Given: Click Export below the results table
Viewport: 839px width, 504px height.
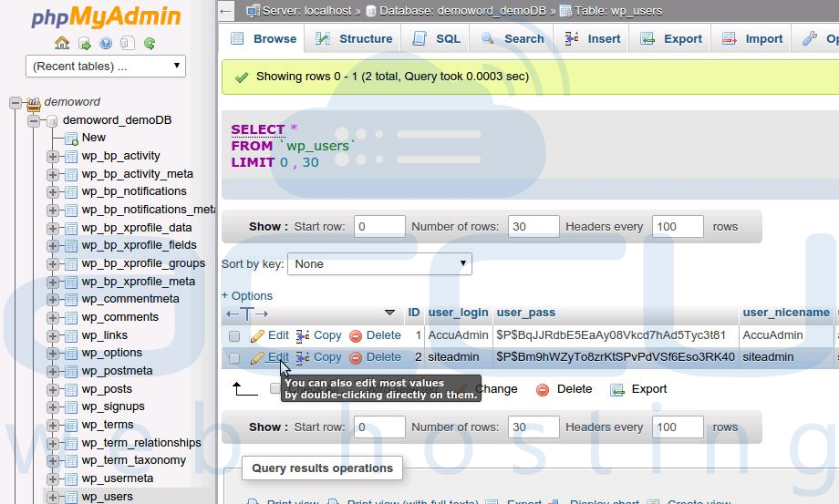Looking at the screenshot, I should coord(649,389).
